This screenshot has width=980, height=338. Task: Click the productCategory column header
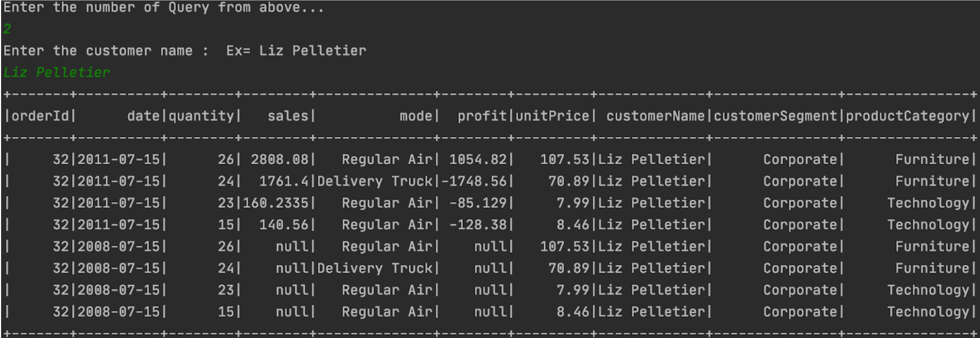(x=907, y=116)
